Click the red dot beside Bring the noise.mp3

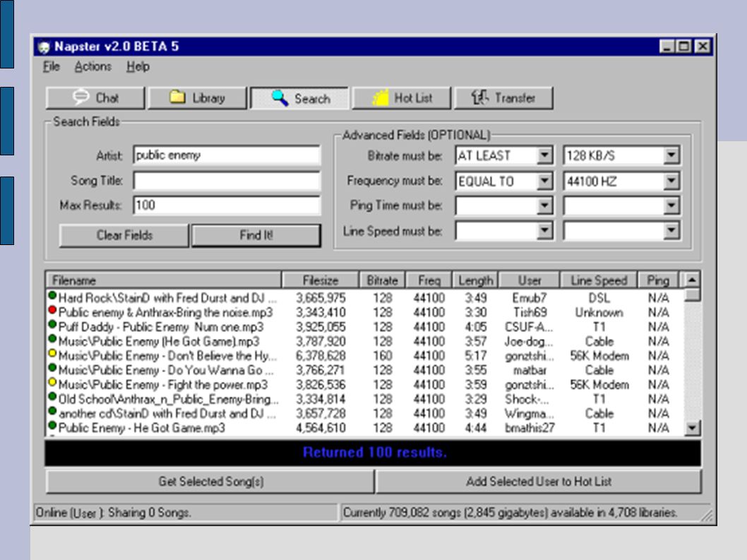pos(52,310)
